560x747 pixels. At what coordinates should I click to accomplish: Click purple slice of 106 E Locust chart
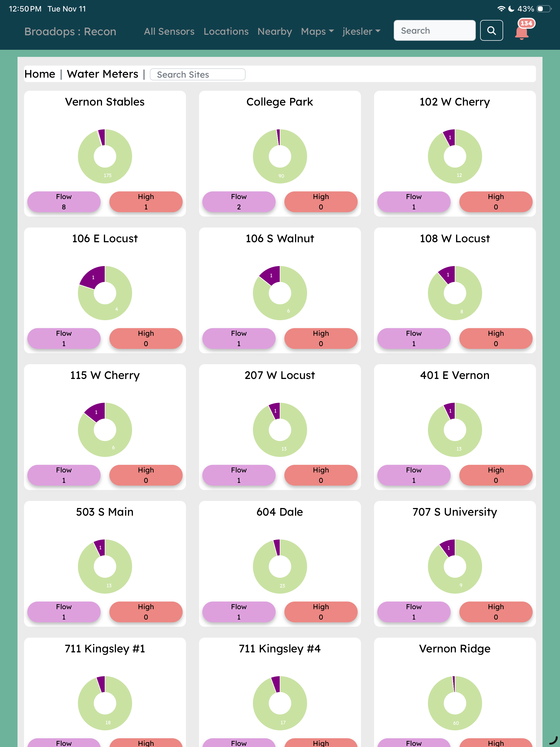pyautogui.click(x=92, y=277)
